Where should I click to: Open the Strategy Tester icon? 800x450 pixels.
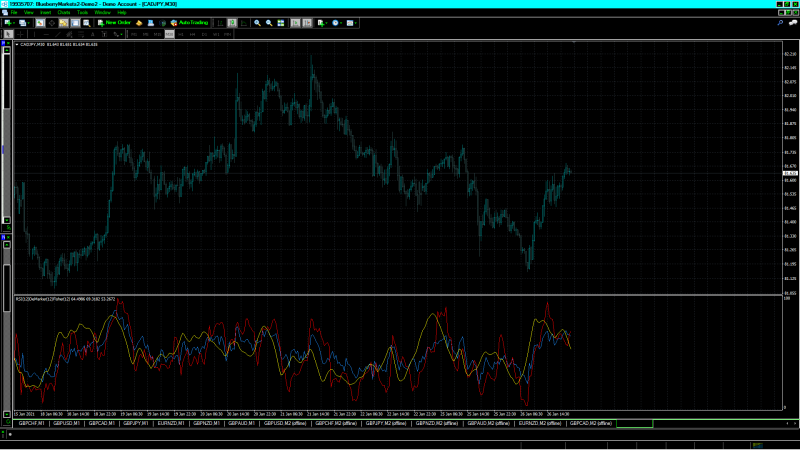[x=87, y=22]
